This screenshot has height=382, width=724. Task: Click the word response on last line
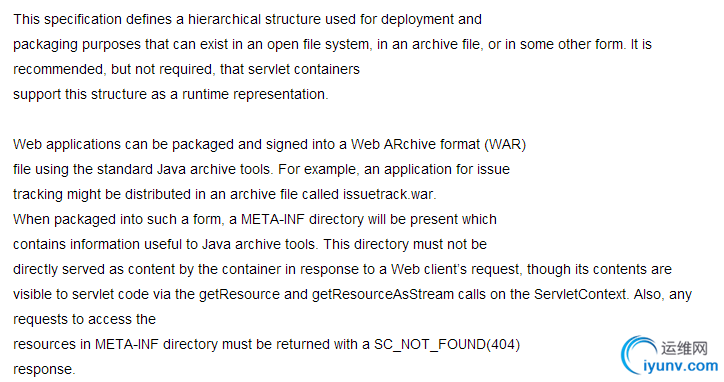(42, 370)
